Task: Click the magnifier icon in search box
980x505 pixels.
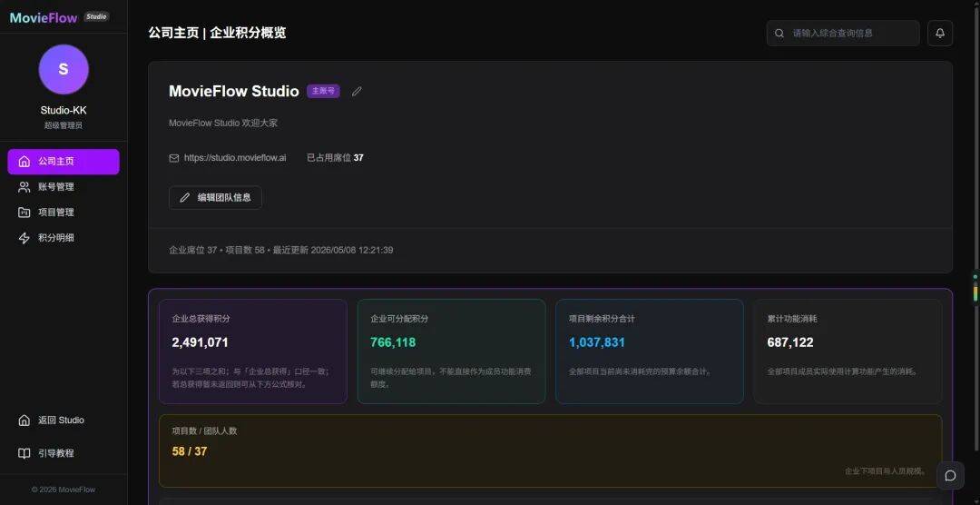Action: [779, 34]
